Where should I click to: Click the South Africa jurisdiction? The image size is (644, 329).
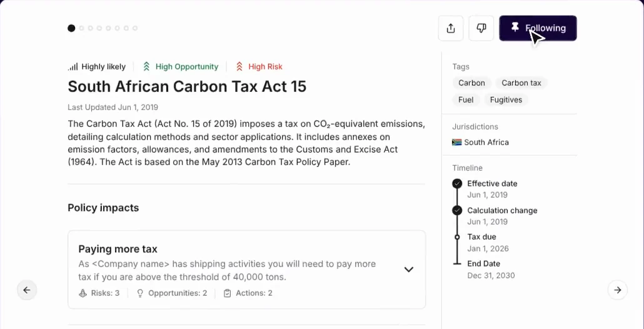pyautogui.click(x=480, y=142)
